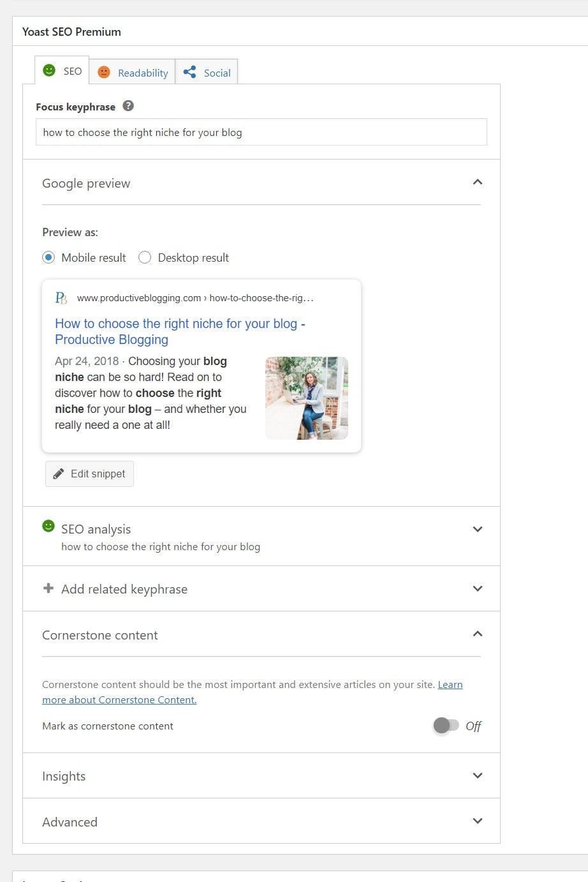Viewport: 588px width, 882px height.
Task: Expand the Advanced section
Action: 478,821
